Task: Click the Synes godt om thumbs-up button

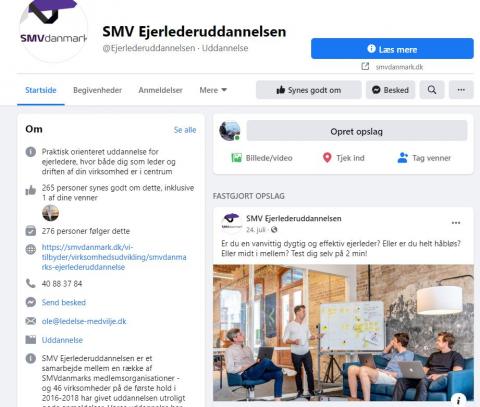Action: coord(309,90)
